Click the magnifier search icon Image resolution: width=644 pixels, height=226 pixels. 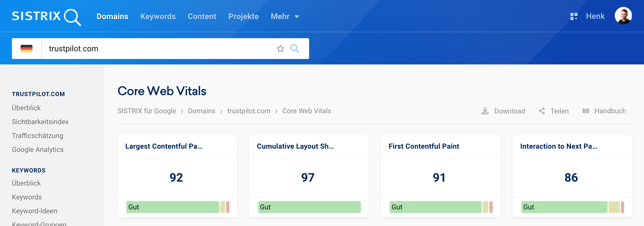295,49
